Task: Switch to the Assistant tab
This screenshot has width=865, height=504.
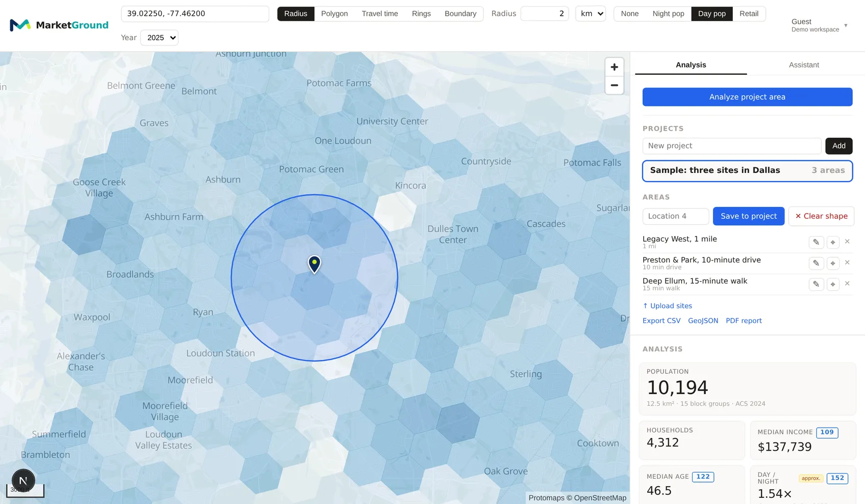Action: [x=804, y=65]
